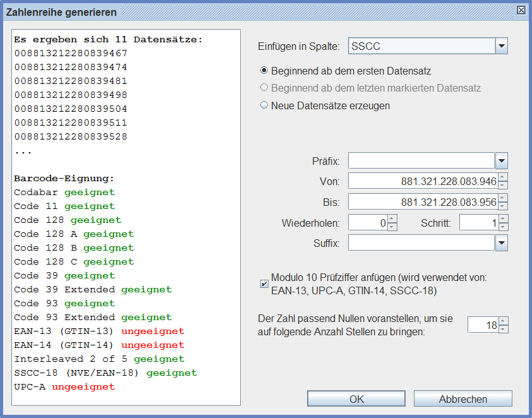The width and height of the screenshot is (532, 418).
Task: Open the Einfügen in Spalte SSCC dropdown
Action: tap(502, 45)
